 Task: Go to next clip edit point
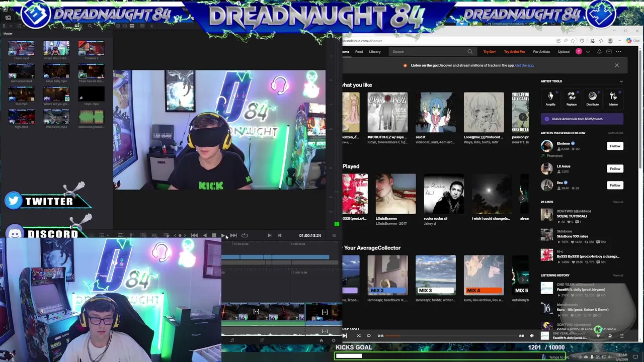coord(269,235)
